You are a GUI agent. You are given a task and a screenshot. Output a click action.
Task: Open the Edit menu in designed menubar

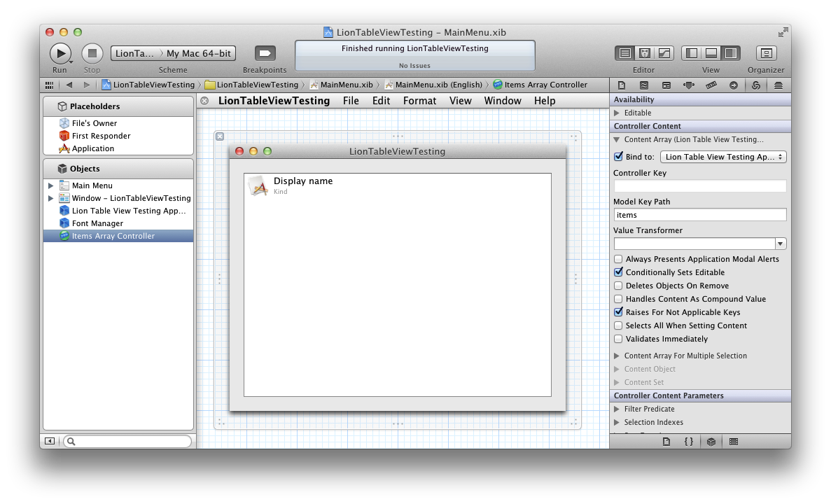381,101
